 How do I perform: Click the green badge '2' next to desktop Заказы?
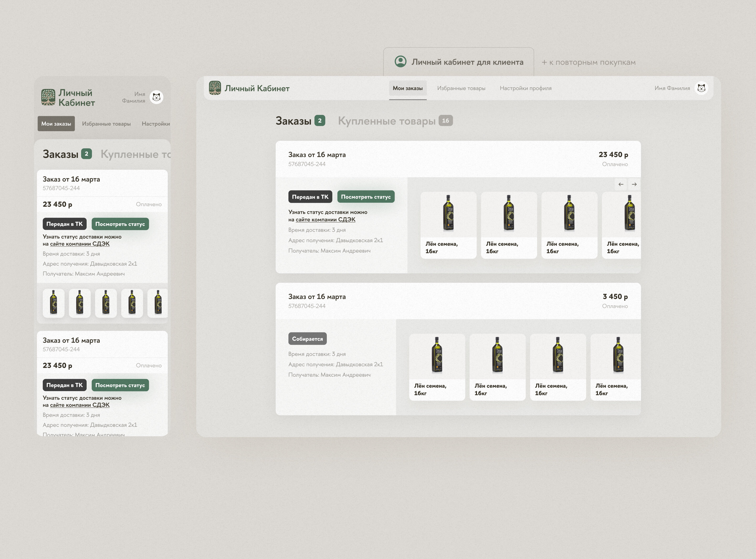click(320, 120)
